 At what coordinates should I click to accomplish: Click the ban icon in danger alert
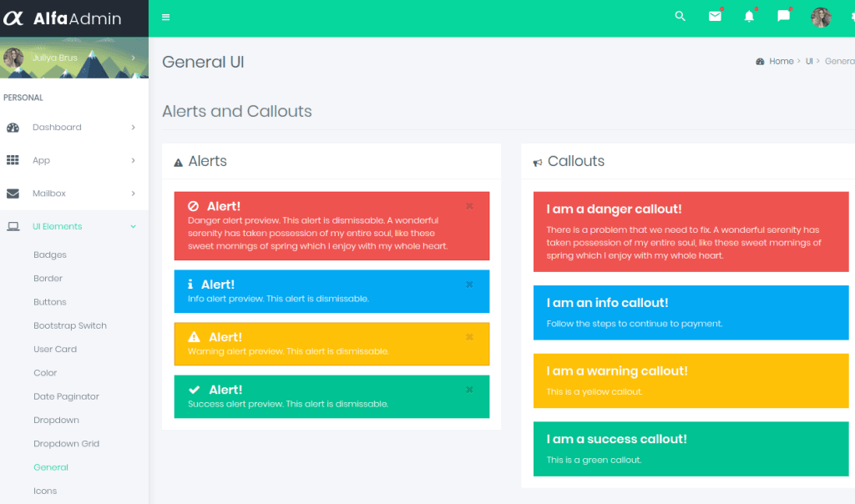[193, 206]
